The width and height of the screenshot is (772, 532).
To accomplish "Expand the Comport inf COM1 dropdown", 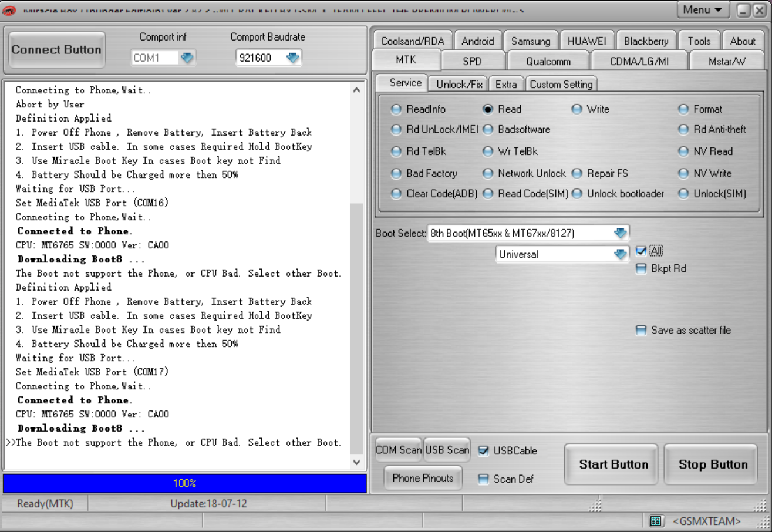I will point(187,58).
